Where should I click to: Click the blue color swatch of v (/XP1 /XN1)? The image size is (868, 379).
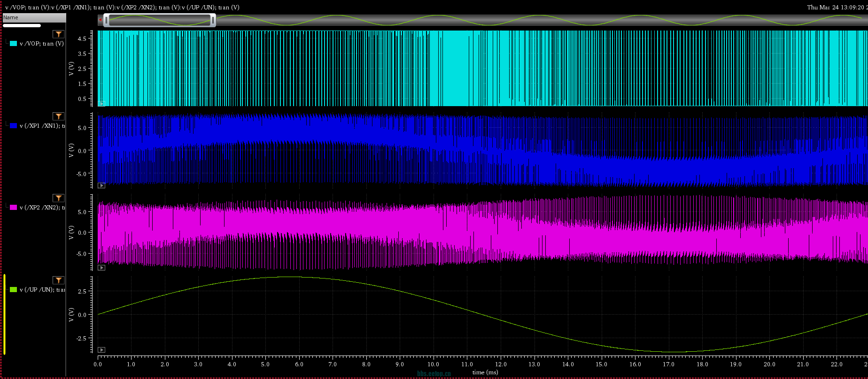14,126
